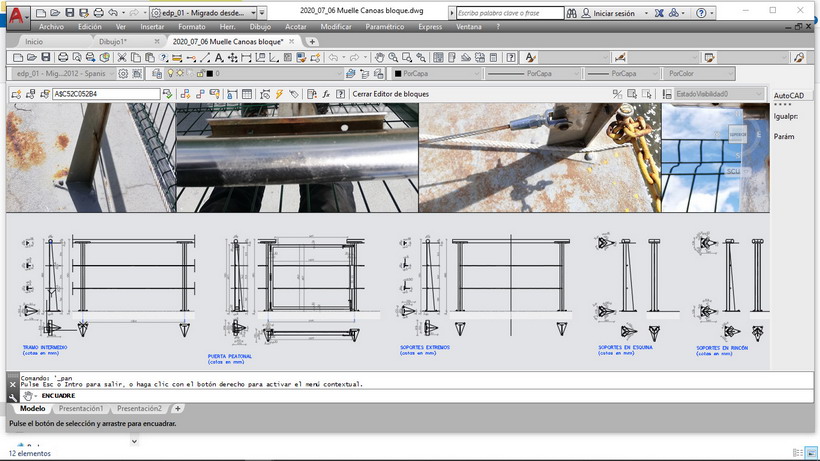Click the block name field A$C52C052B4
The width and height of the screenshot is (820, 461).
coord(106,94)
